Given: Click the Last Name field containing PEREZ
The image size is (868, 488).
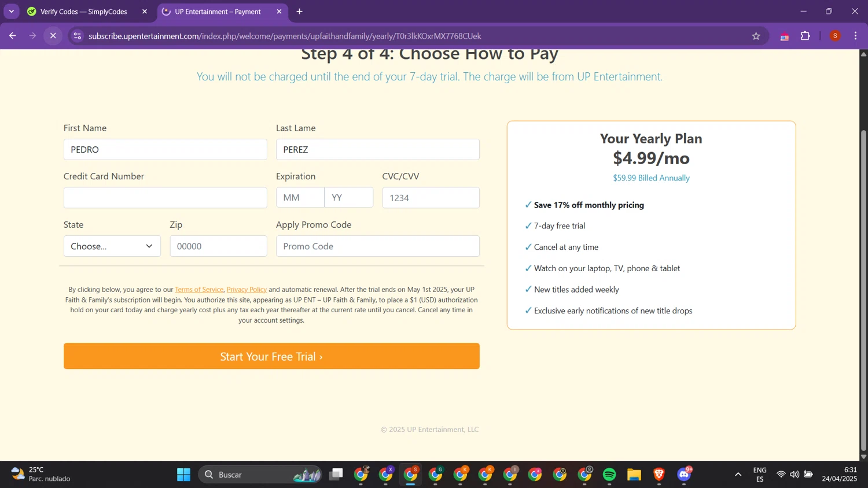Looking at the screenshot, I should (377, 149).
